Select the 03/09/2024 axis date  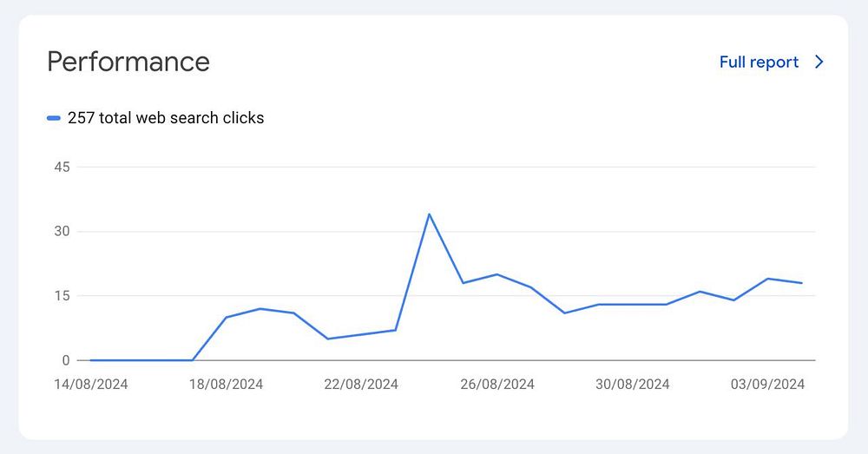pos(767,385)
